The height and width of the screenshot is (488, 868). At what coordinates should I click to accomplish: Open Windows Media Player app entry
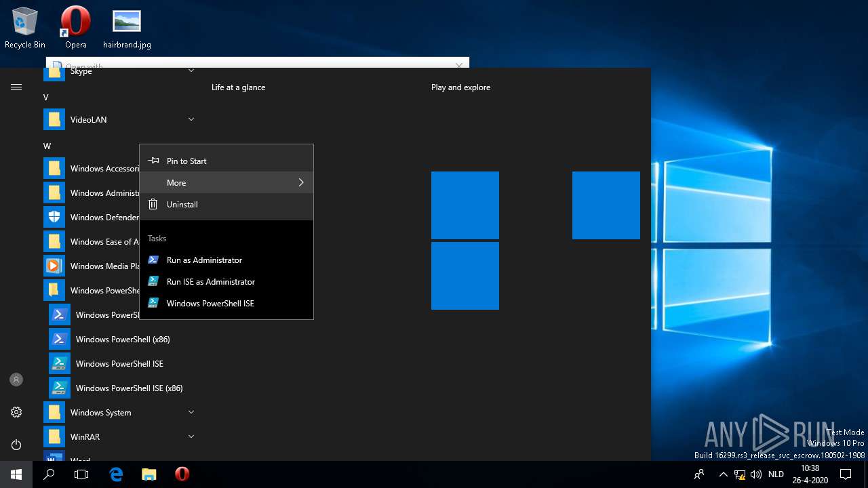91,266
